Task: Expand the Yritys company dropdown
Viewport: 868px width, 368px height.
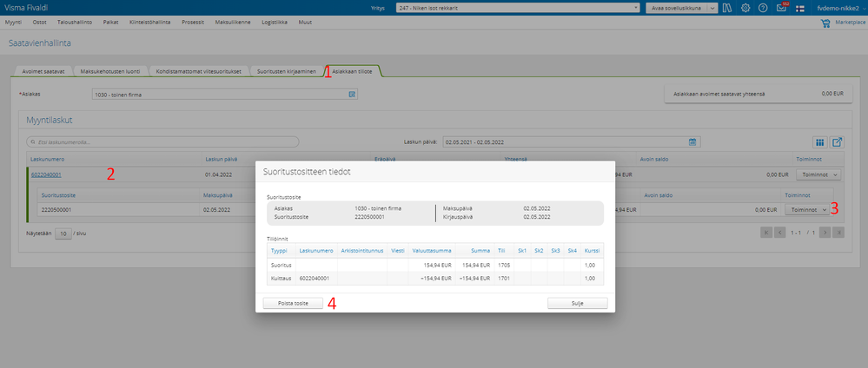Action: pos(518,8)
